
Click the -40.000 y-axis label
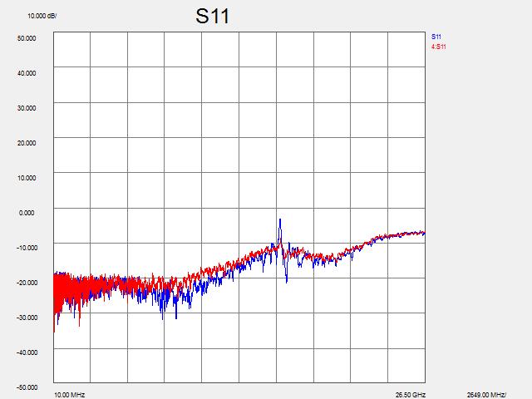[x=26, y=352]
